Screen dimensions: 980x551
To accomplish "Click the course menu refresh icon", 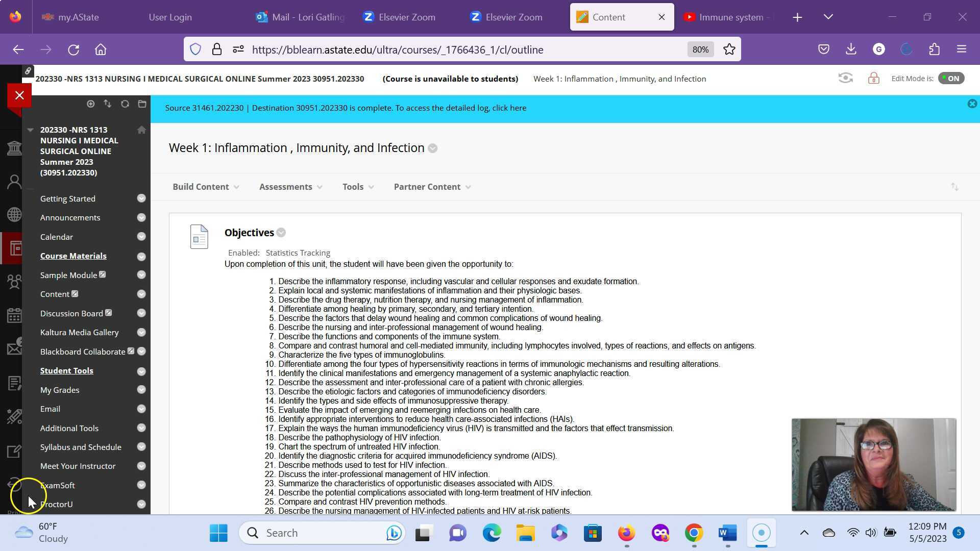I will pos(125,104).
